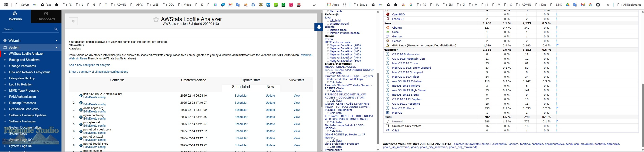Open the module configuration gear button
This screenshot has height=152, width=644.
pos(73,21)
